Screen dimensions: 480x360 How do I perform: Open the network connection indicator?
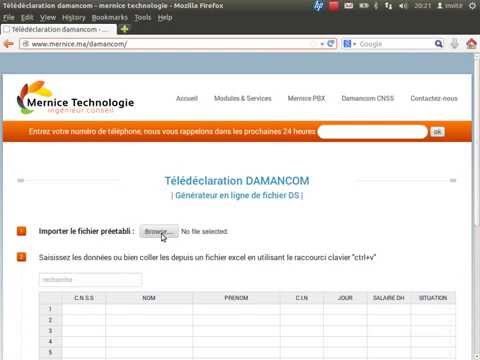pyautogui.click(x=388, y=6)
